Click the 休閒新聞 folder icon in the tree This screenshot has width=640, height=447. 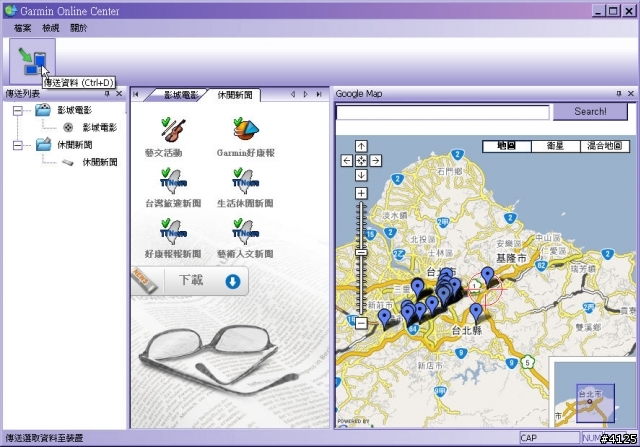[43, 144]
